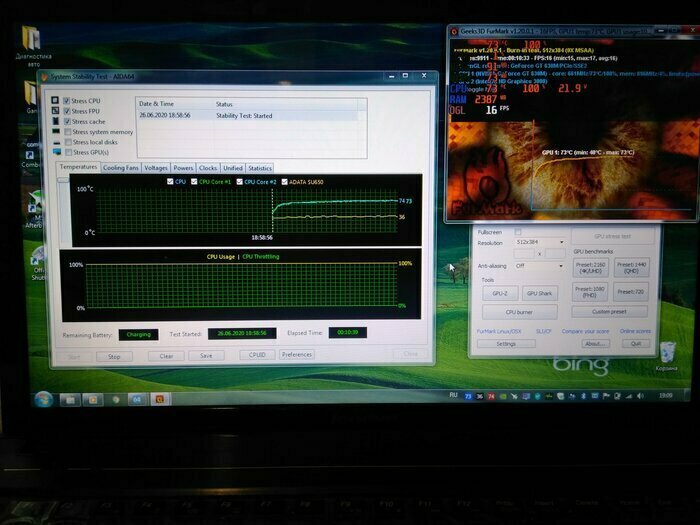Screen dimensions: 700x525
Task: Open the Windows Start menu orb
Action: [44, 399]
